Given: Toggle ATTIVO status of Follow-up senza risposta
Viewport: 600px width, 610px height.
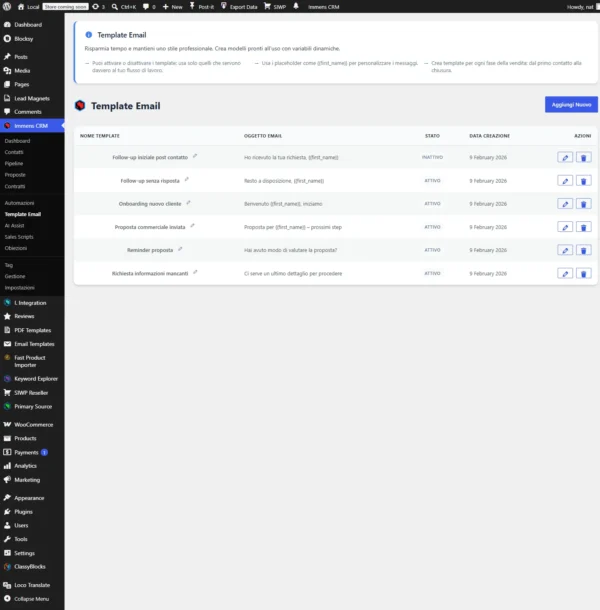Looking at the screenshot, I should pos(432,181).
